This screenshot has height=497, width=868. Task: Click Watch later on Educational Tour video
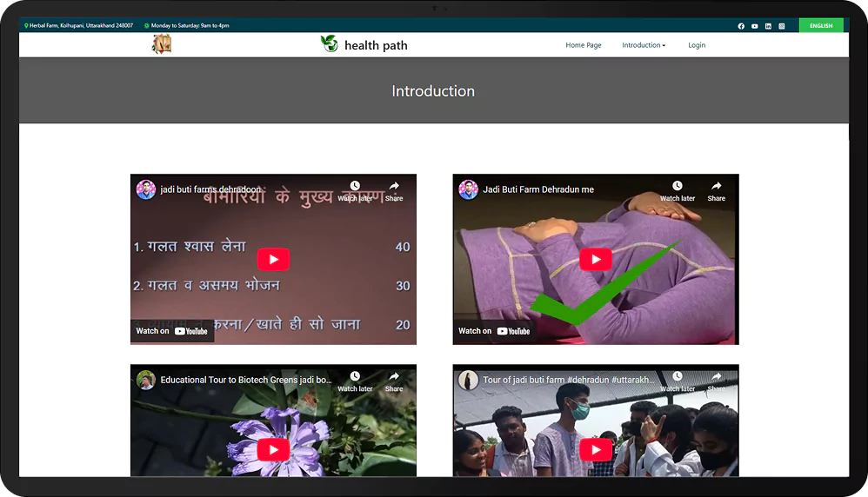point(355,382)
